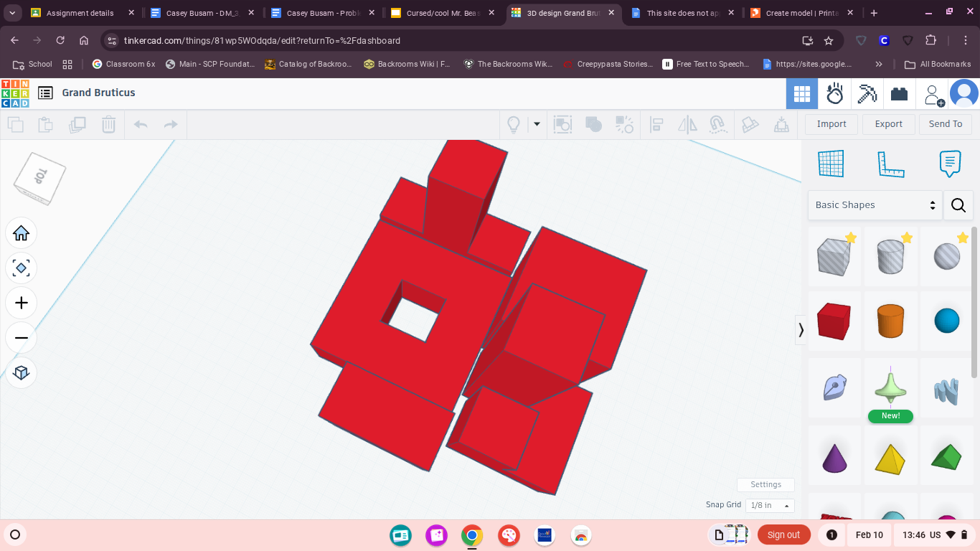
Task: Click the Redo arrow
Action: 171,124
